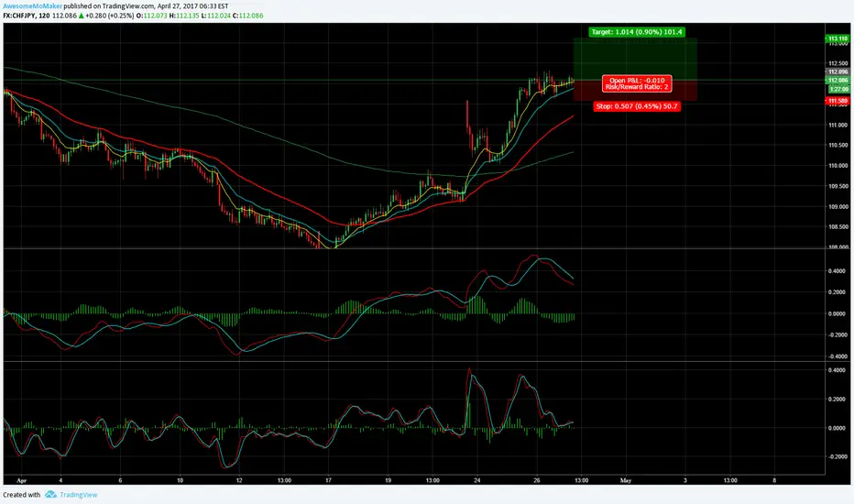Viewport: 854px width, 504px height.
Task: Click the 110.500 price axis label
Action: tap(838, 146)
